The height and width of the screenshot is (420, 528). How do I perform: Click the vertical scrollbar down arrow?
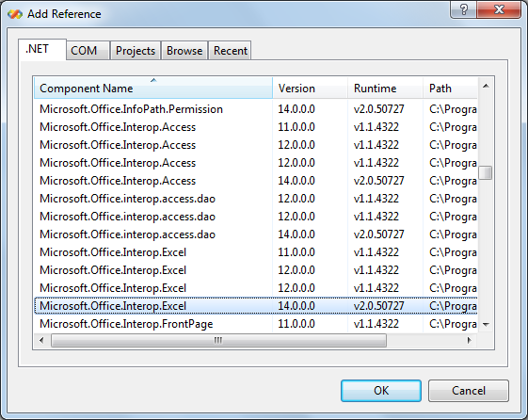point(486,325)
